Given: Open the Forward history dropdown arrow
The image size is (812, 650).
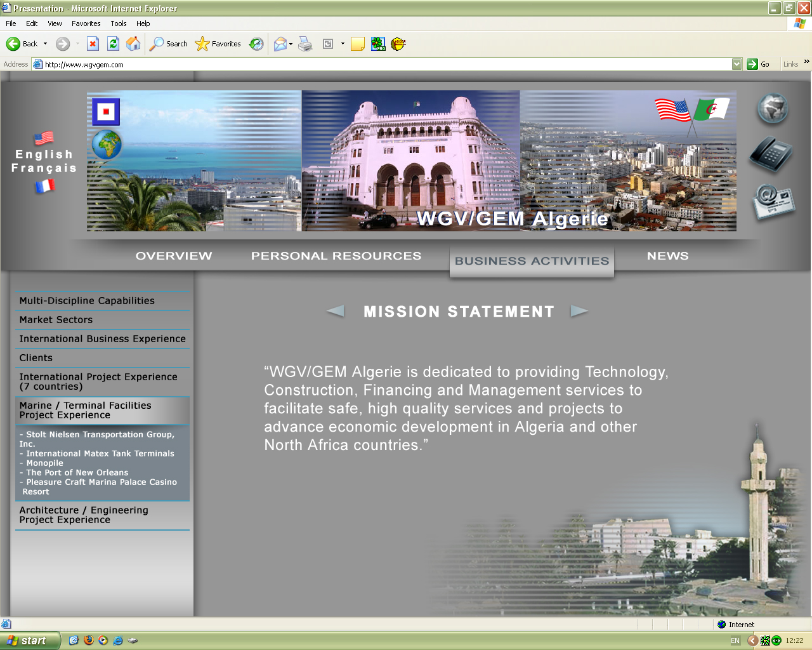Looking at the screenshot, I should (77, 44).
